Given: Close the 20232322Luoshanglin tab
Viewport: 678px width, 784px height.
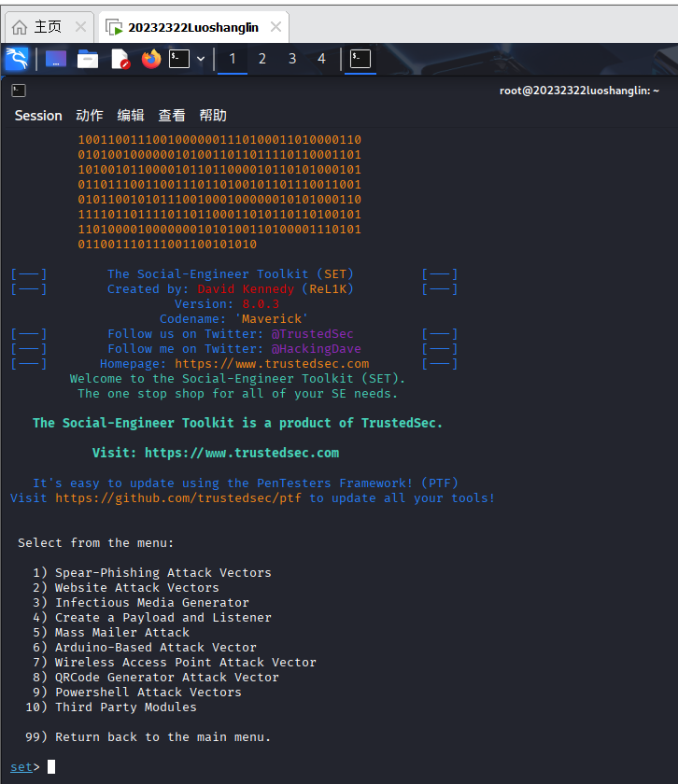Looking at the screenshot, I should 275,27.
